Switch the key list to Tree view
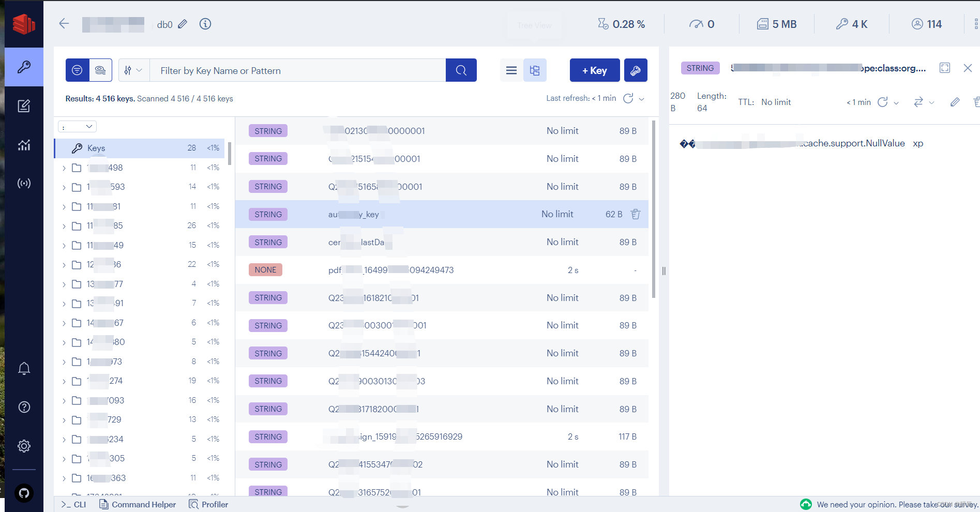 535,70
